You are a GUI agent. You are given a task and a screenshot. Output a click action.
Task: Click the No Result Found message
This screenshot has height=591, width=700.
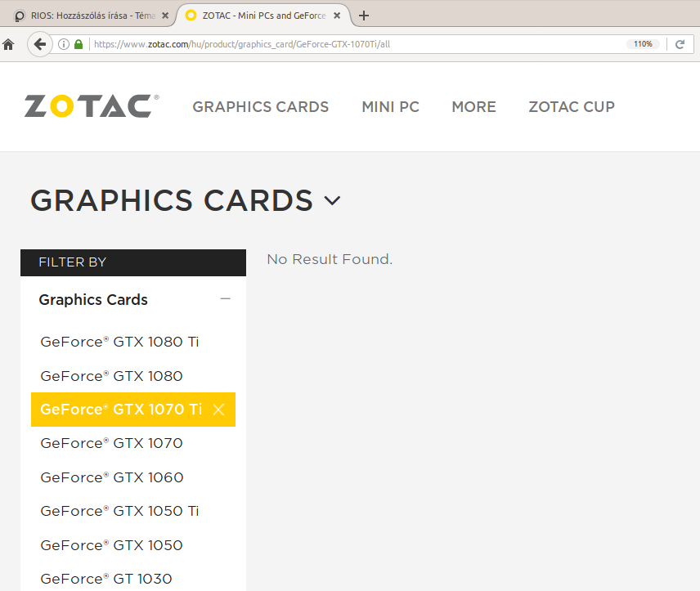point(330,259)
